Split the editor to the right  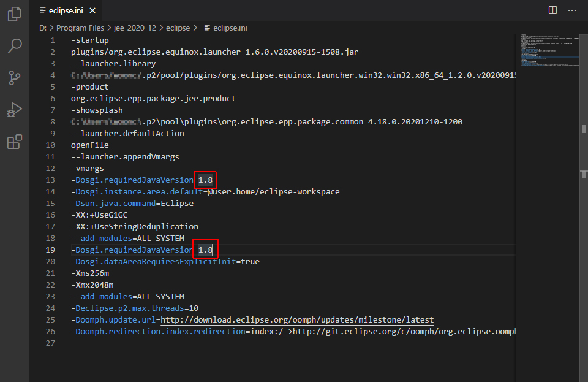click(x=552, y=10)
